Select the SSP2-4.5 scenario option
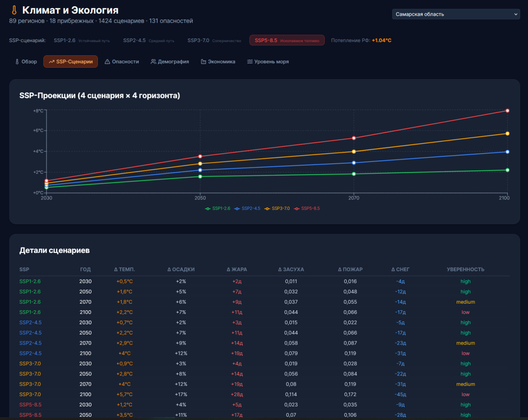This screenshot has width=528, height=420. (148, 40)
